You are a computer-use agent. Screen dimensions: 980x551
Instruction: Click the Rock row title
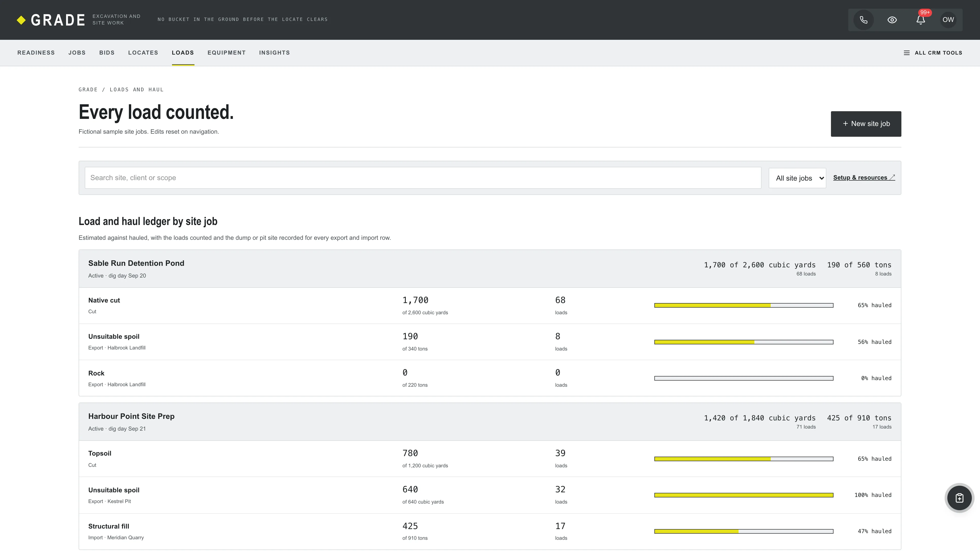pyautogui.click(x=96, y=373)
